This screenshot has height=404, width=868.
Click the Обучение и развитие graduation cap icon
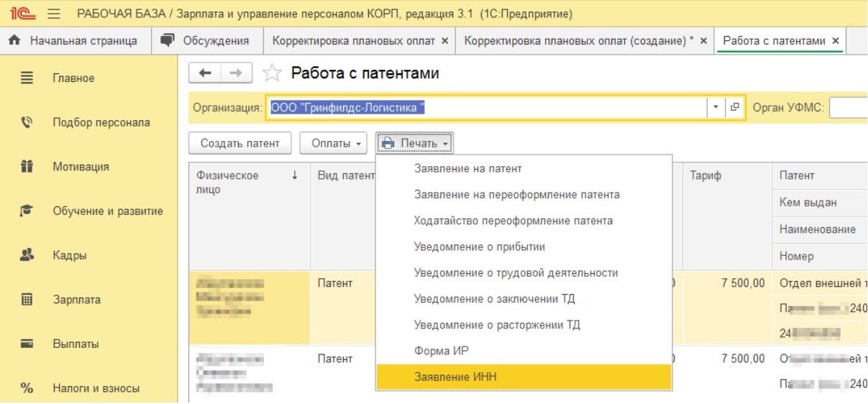[27, 211]
